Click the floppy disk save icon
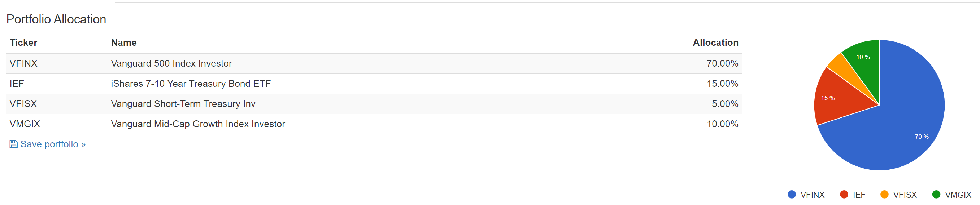The height and width of the screenshot is (205, 980). click(13, 144)
